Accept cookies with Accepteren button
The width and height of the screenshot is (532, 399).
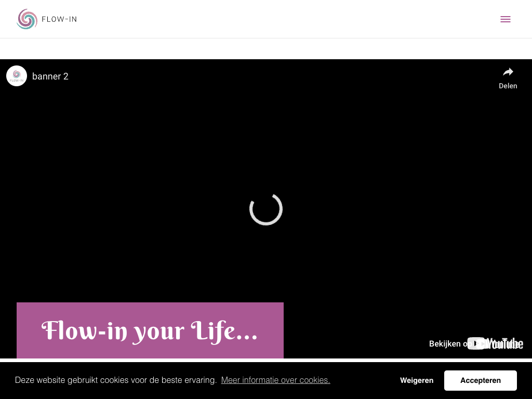(480, 380)
